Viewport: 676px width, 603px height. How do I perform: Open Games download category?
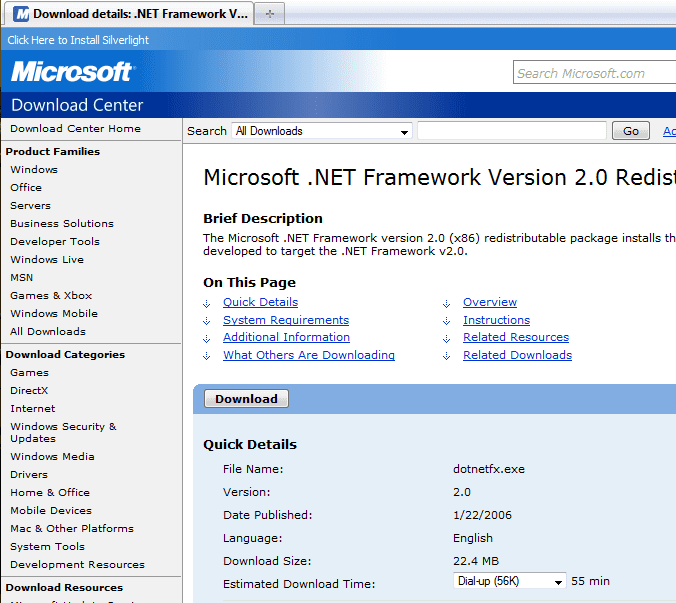coord(29,372)
